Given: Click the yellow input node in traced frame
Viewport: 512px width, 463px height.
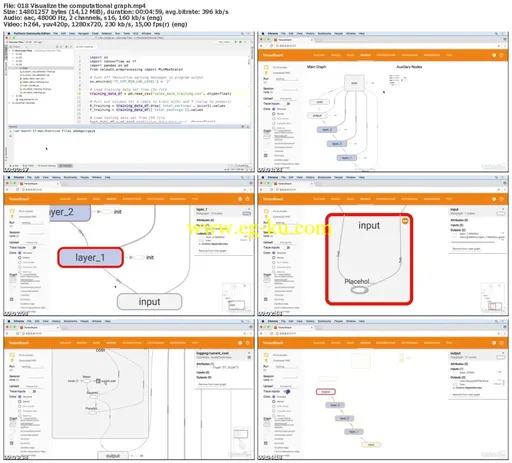Looking at the screenshot, I should (x=371, y=445).
